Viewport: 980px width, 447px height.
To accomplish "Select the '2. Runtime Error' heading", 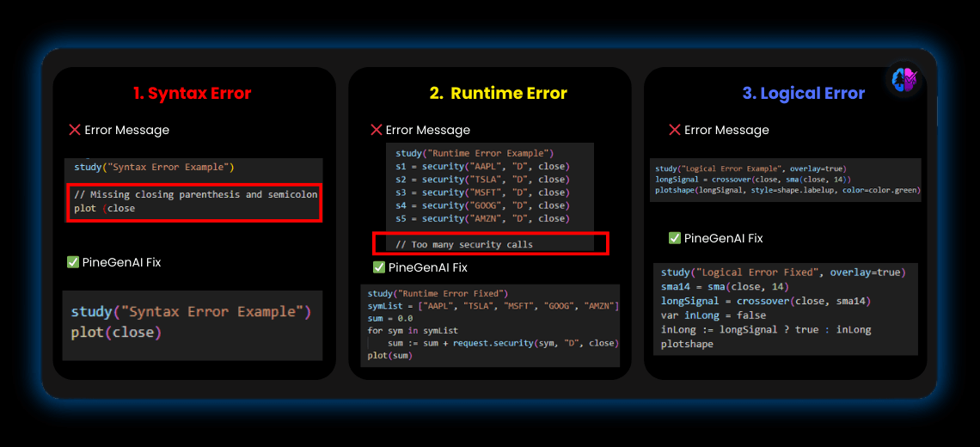I will [498, 93].
